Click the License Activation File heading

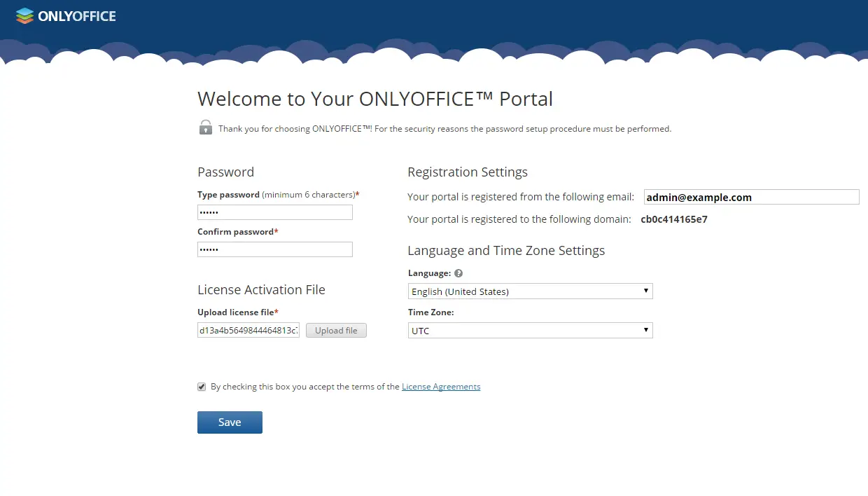tap(261, 290)
